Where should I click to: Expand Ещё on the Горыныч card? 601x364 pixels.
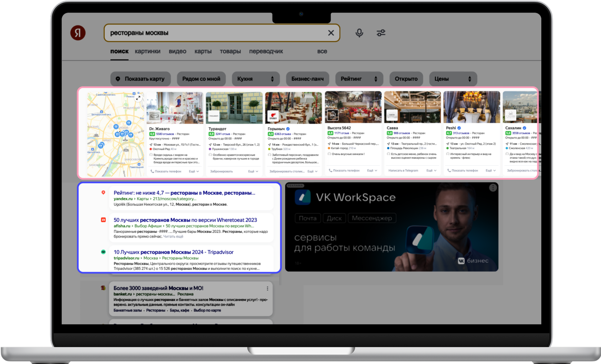pos(313,172)
